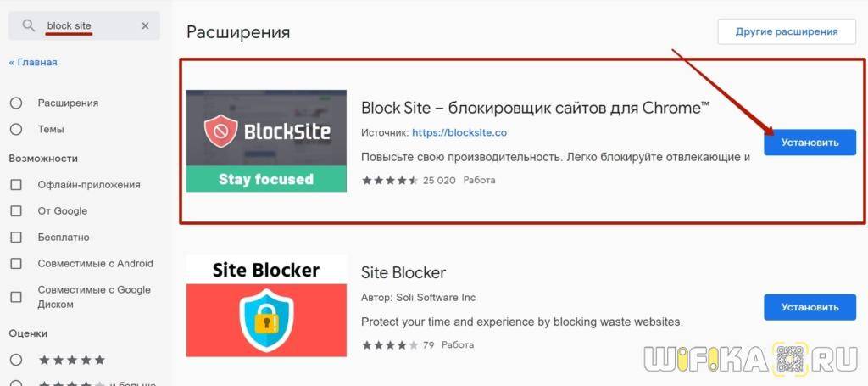868x386 pixels.
Task: Open the Site Blocker extension thumbnail
Action: pos(266,305)
